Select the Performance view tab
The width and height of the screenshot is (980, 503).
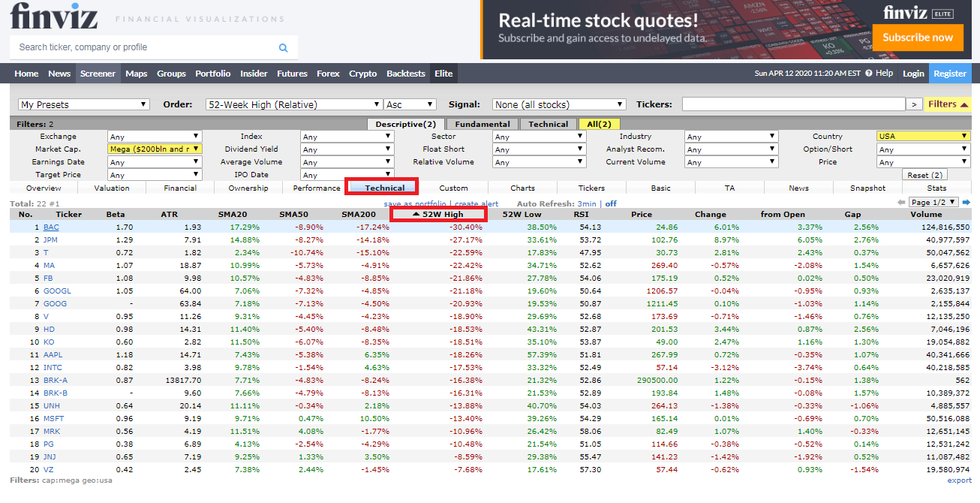point(317,188)
